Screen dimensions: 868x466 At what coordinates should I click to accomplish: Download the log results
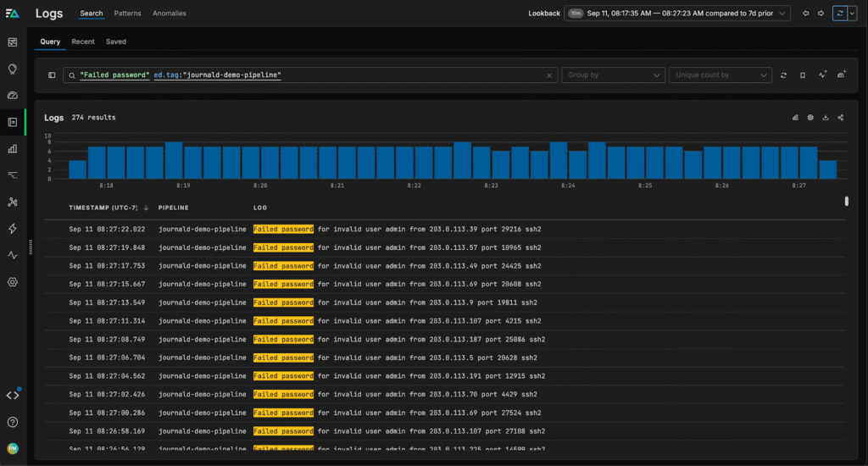click(826, 118)
